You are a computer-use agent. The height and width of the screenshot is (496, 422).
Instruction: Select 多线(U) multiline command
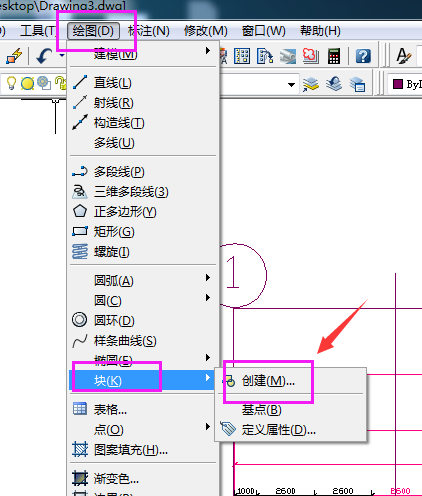(x=143, y=143)
